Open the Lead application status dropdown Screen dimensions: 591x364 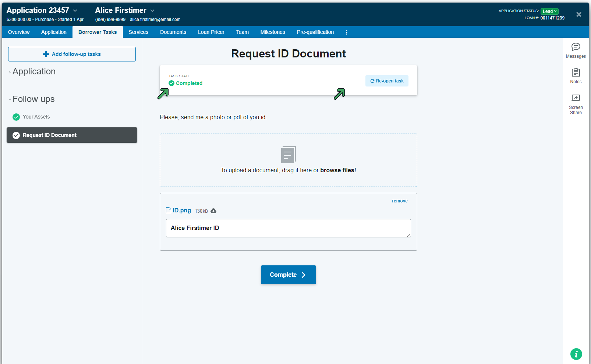(549, 11)
